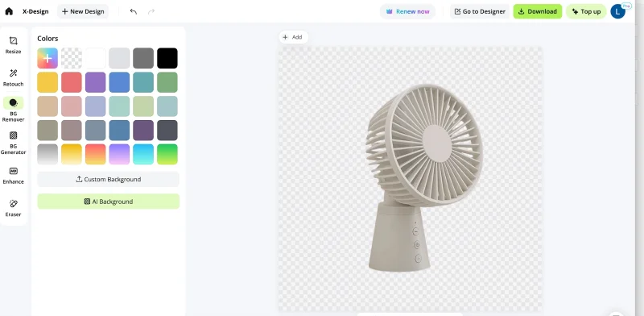644x316 pixels.
Task: Open the custom color picker swatch
Action: point(47,58)
